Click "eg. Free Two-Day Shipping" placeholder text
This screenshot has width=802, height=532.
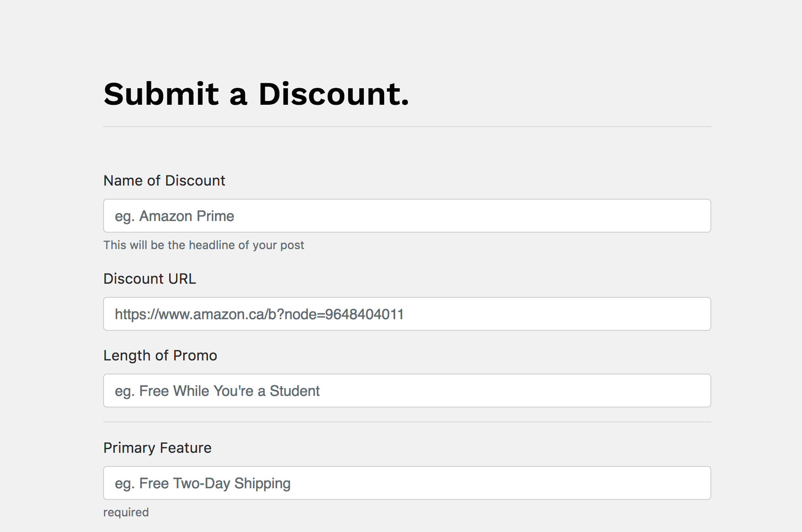click(x=203, y=483)
